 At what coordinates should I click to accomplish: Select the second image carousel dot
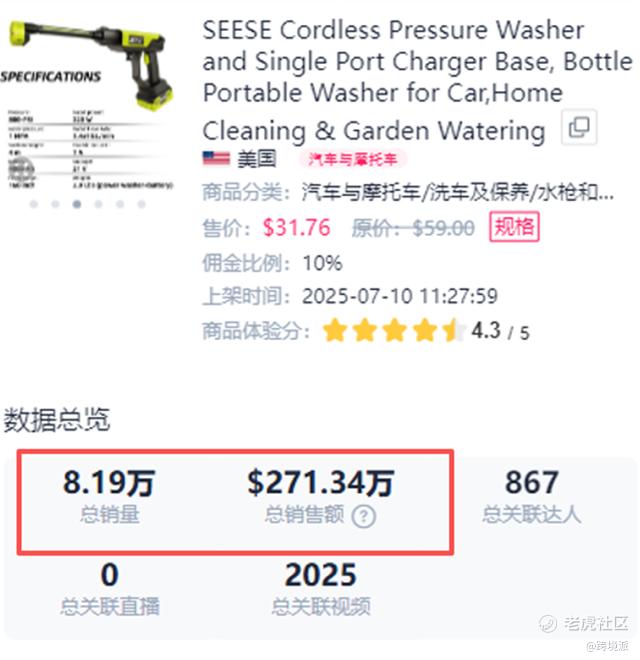pyautogui.click(x=55, y=204)
